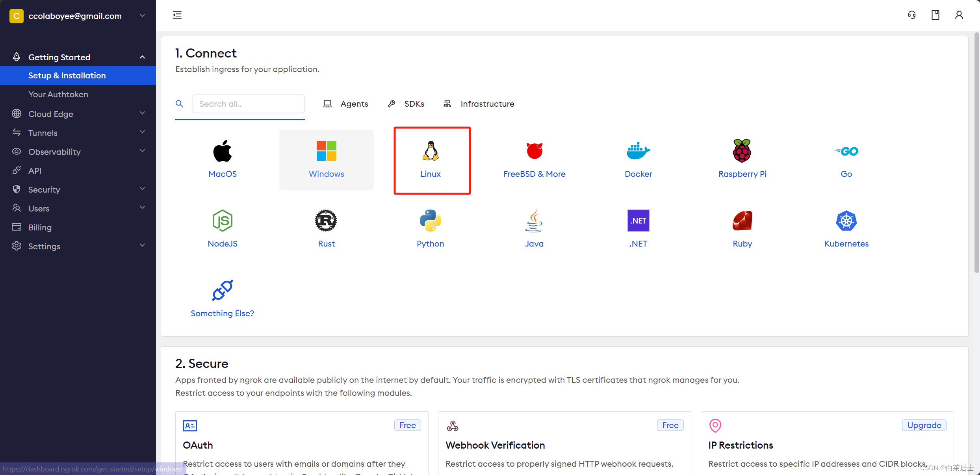980x475 pixels.
Task: Select the MacOS apple icon
Action: [223, 151]
